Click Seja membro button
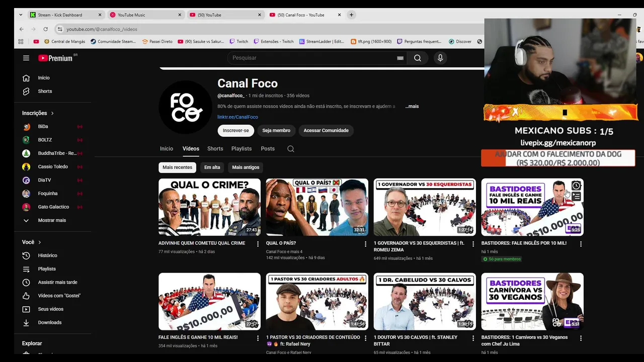Viewport: 644px width, 362px height. click(276, 131)
